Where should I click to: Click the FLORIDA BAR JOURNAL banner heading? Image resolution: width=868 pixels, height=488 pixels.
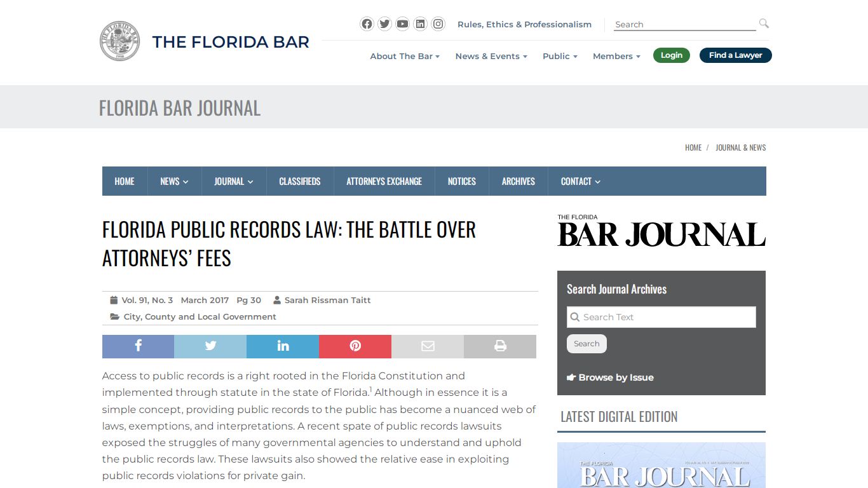[180, 108]
